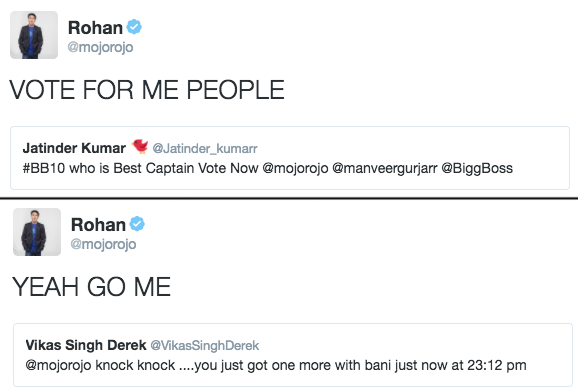This screenshot has width=578, height=392.
Task: Open the Rohan display name in the bottom tweet
Action: coord(98,225)
